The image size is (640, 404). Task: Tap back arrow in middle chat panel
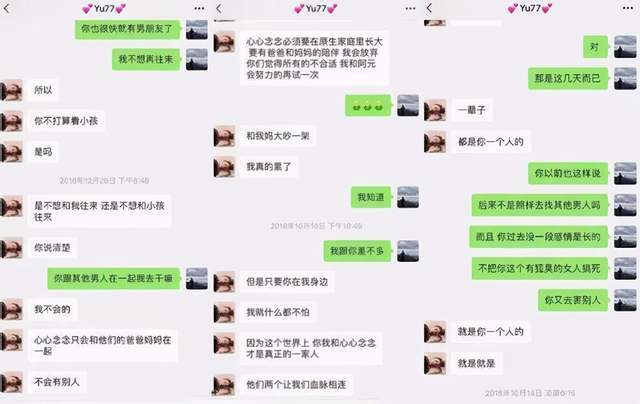(219, 9)
